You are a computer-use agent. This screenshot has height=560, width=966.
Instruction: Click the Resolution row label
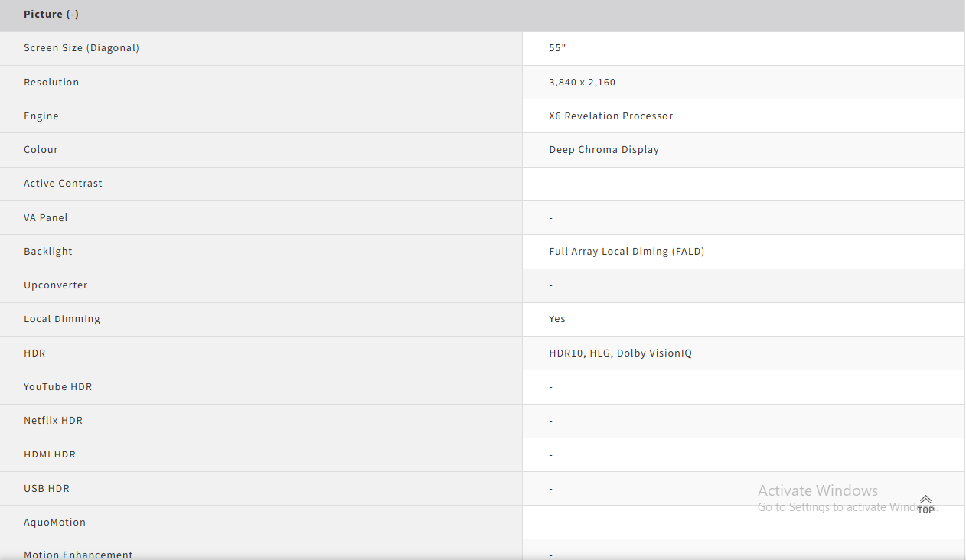point(51,82)
